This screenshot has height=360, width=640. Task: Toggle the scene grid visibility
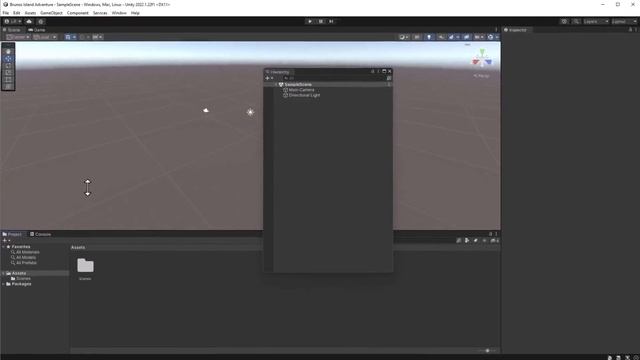click(x=67, y=37)
